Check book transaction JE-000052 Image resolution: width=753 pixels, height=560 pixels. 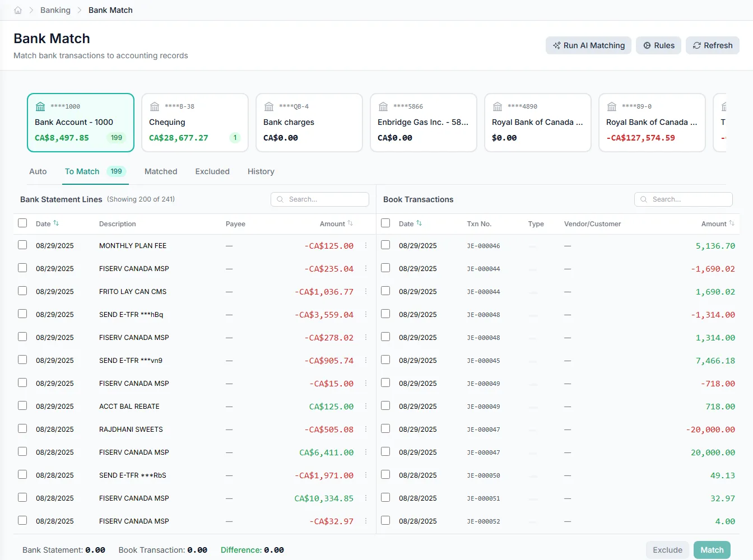385,520
